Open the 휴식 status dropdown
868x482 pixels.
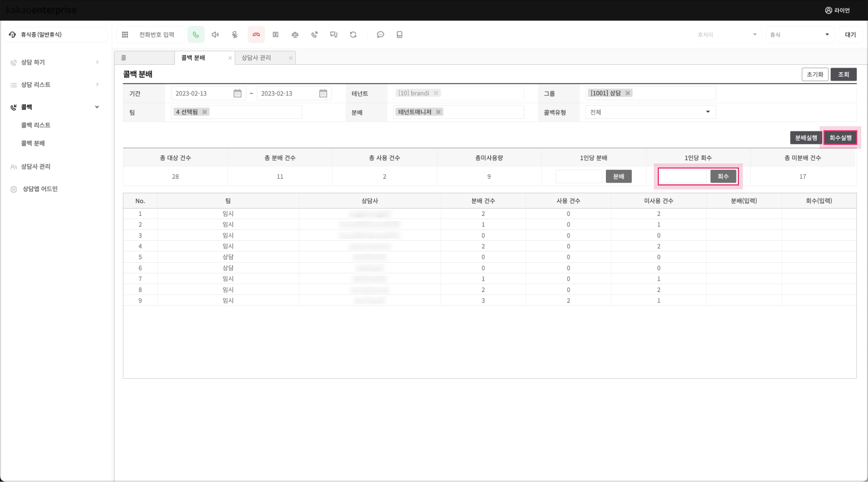click(x=799, y=35)
